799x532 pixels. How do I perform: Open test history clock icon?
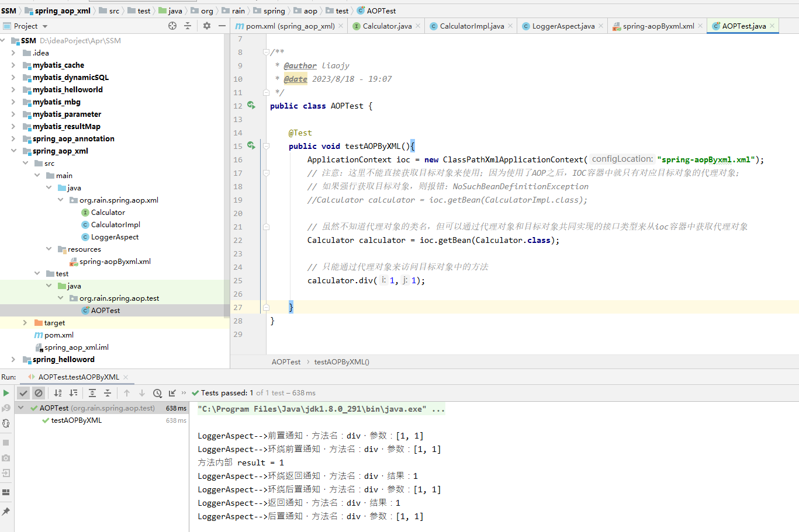(x=157, y=393)
